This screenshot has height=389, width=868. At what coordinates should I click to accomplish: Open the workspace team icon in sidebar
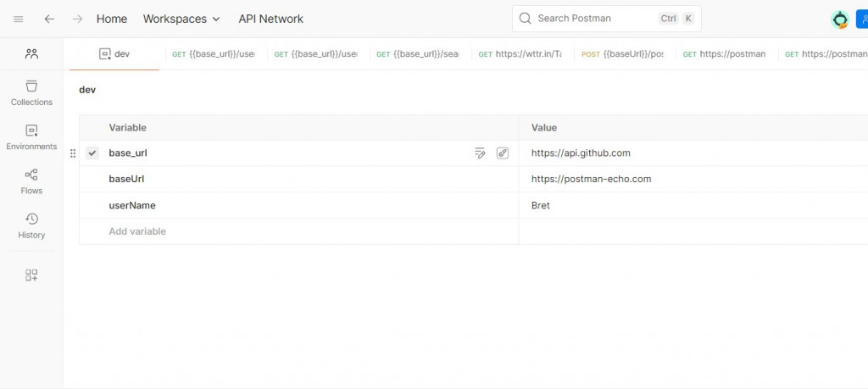tap(31, 53)
